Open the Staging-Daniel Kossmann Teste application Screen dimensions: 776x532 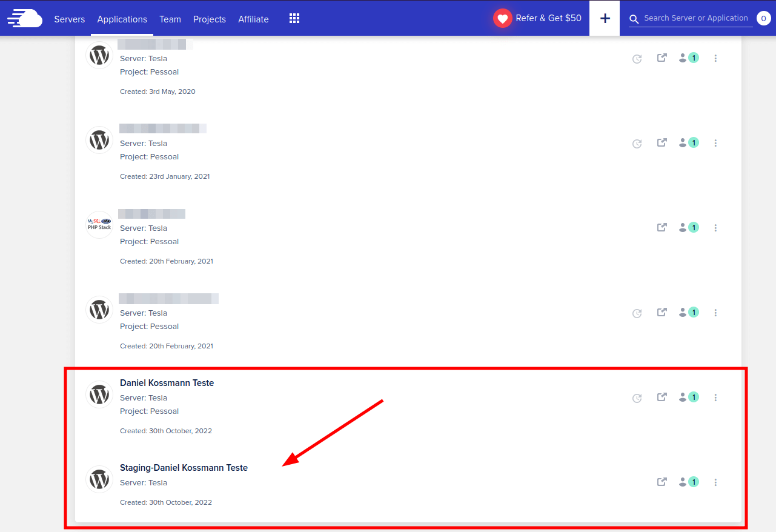[184, 468]
